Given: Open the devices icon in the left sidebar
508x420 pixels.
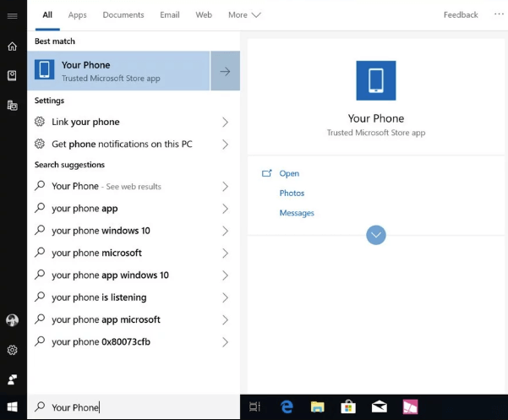Looking at the screenshot, I should [x=13, y=106].
